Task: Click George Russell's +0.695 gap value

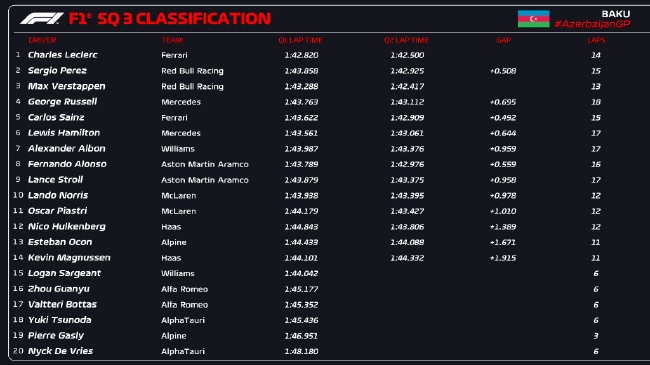Action: (x=503, y=102)
